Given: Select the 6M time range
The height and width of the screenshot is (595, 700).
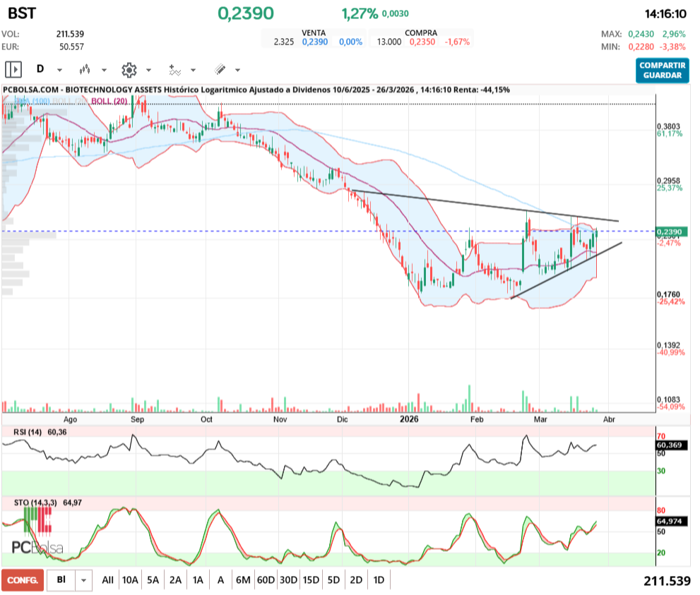Looking at the screenshot, I should tap(243, 580).
